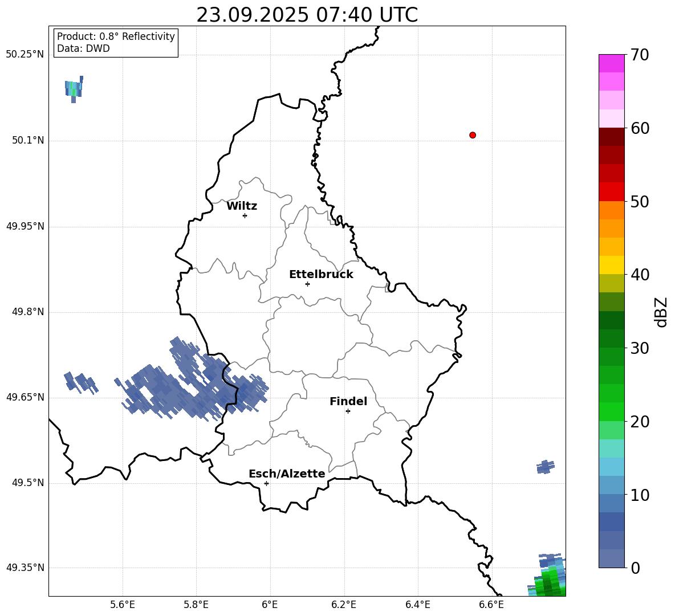The image size is (675, 616).
Task: Pick the orange colorbar swatch just below 50
Action: [611, 210]
